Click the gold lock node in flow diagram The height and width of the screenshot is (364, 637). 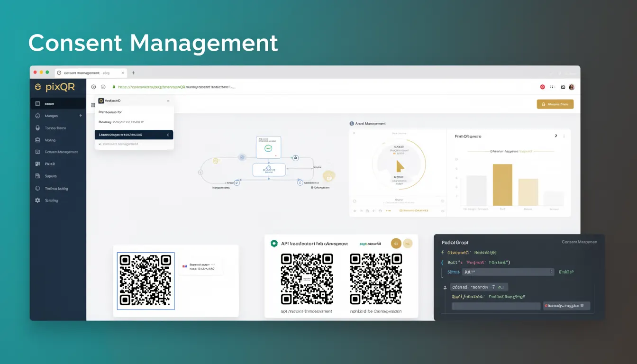click(x=328, y=176)
